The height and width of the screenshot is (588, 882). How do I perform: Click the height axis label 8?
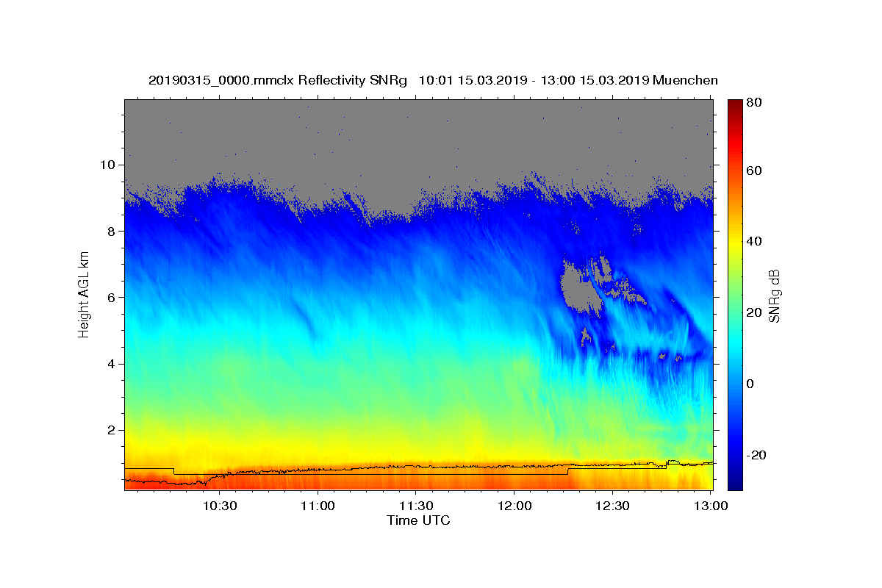coord(112,231)
